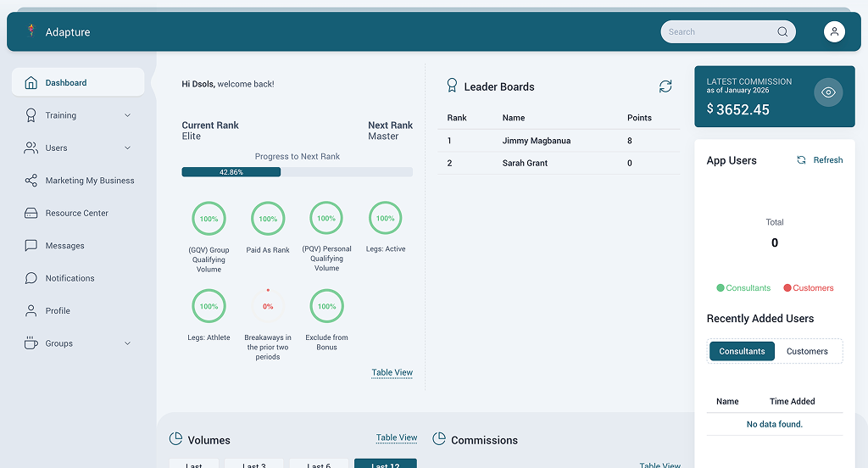Open Marketing My Business share icon
Viewport: 868px width, 468px height.
point(31,181)
